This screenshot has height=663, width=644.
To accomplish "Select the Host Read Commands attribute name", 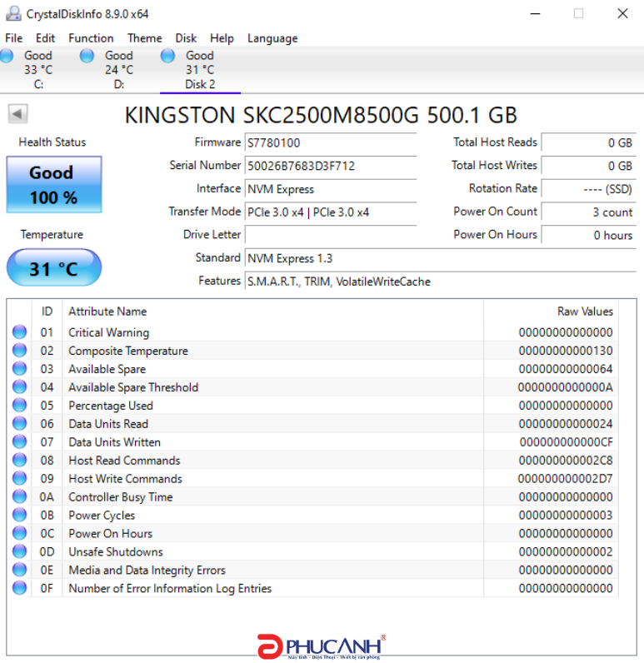I will [124, 461].
